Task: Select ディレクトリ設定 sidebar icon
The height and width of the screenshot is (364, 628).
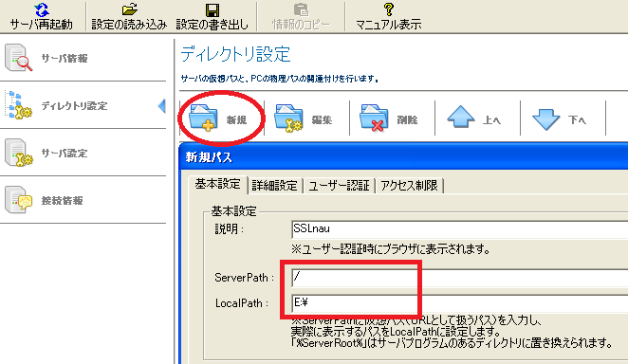Action: (x=18, y=105)
